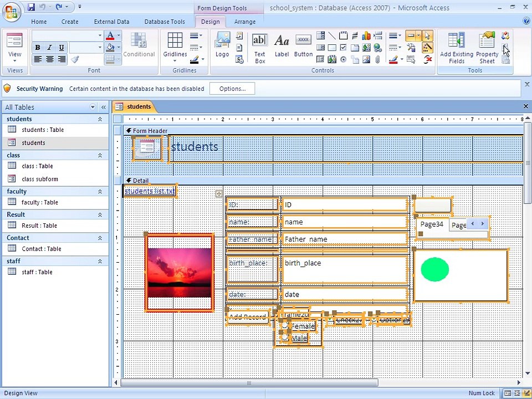The width and height of the screenshot is (532, 399).
Task: Toggle Italic formatting
Action: click(x=49, y=48)
